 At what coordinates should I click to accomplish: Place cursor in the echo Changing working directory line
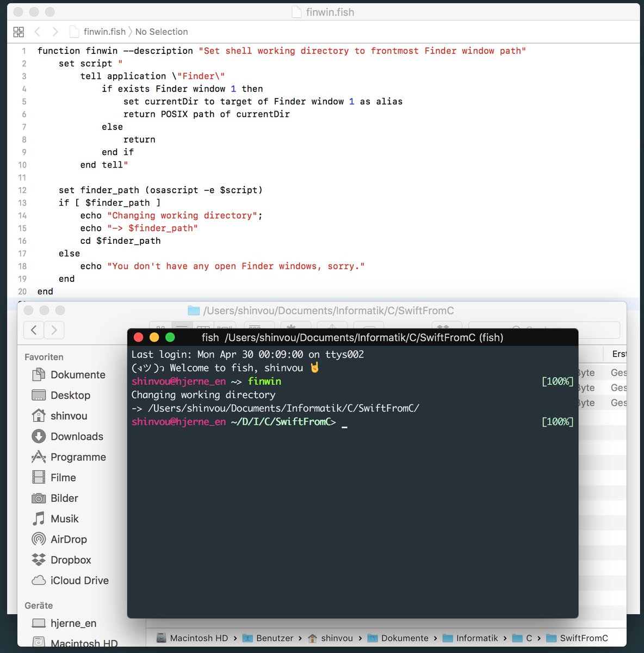pyautogui.click(x=171, y=215)
